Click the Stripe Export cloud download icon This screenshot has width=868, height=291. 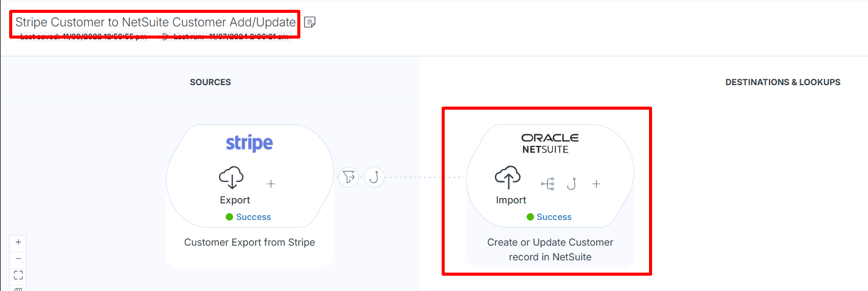pos(231,178)
